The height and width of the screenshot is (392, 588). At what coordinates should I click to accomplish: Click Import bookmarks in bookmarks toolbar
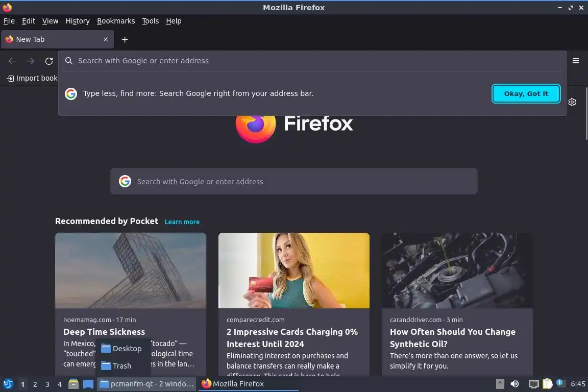tap(32, 78)
